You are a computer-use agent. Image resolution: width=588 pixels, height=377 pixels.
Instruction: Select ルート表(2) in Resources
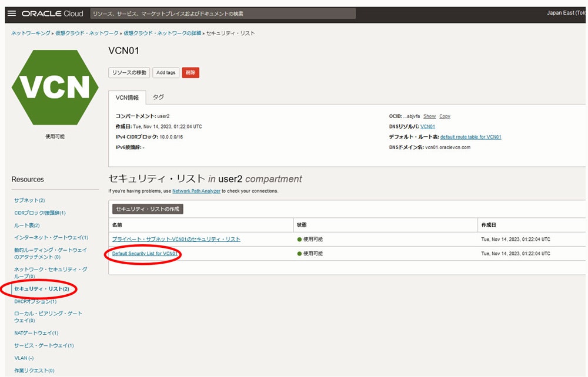pos(27,225)
